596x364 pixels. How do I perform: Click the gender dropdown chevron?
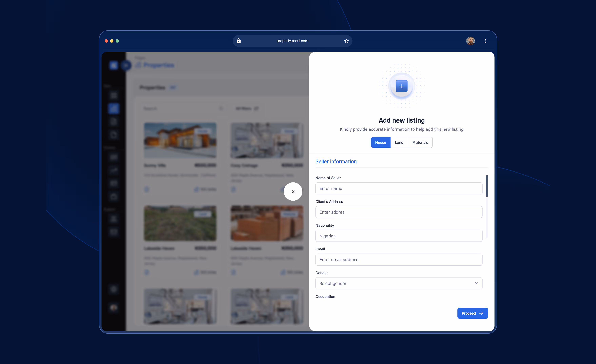click(x=476, y=283)
